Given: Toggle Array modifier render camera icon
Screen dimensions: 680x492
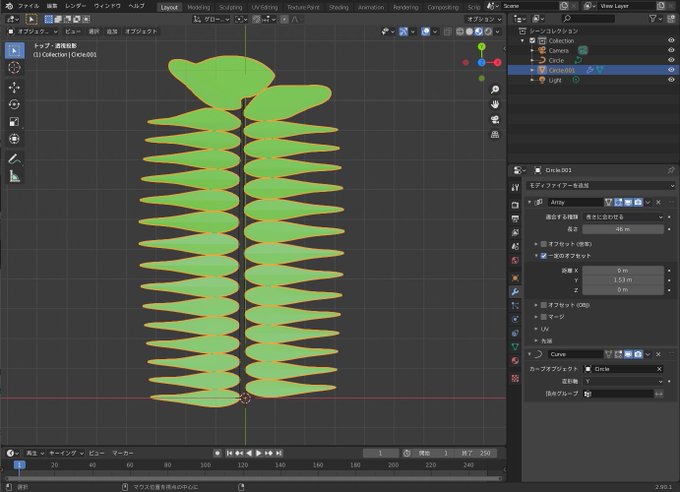Looking at the screenshot, I should pos(638,202).
